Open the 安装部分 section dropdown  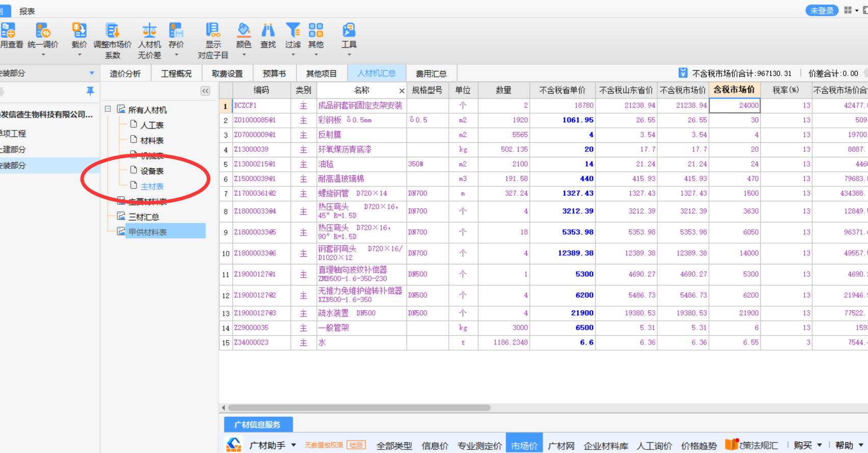(x=92, y=73)
